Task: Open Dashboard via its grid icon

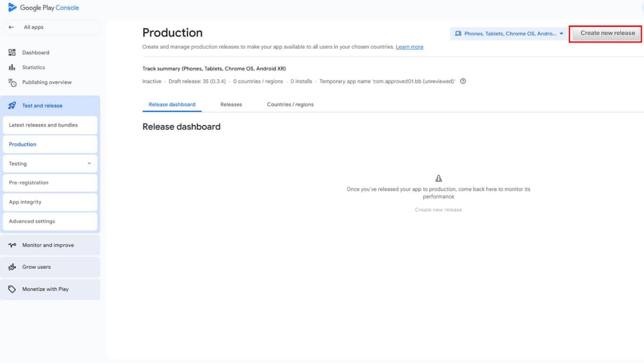Action: pyautogui.click(x=12, y=52)
